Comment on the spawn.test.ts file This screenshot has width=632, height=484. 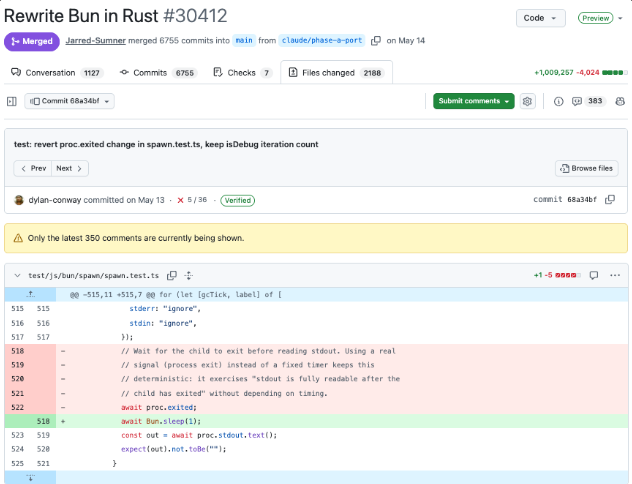[x=594, y=275]
